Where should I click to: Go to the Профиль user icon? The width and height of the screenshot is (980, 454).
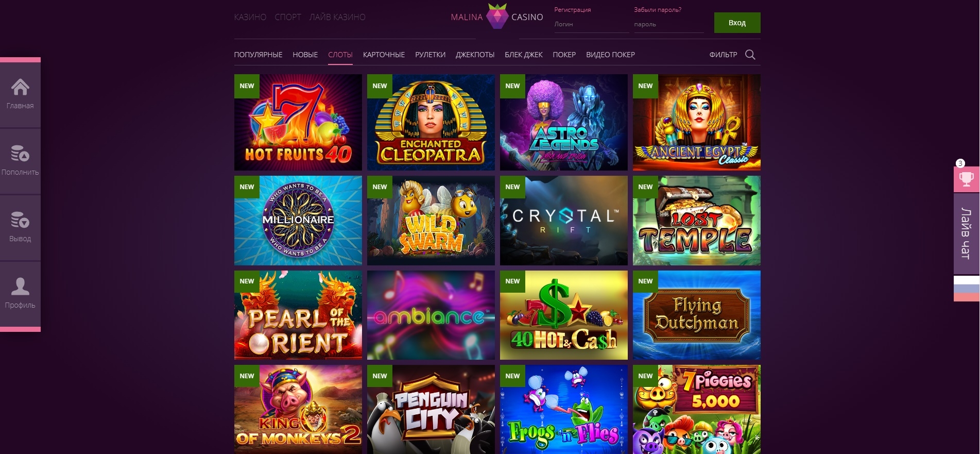pyautogui.click(x=20, y=286)
